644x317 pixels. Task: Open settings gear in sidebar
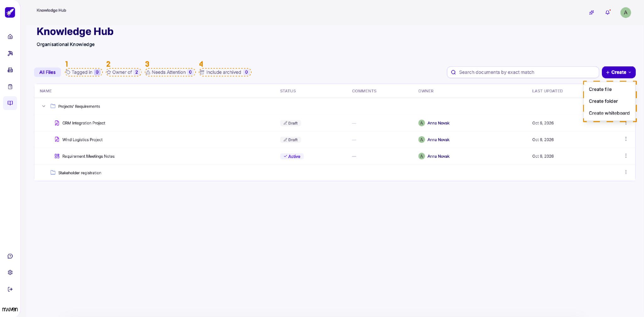click(10, 272)
